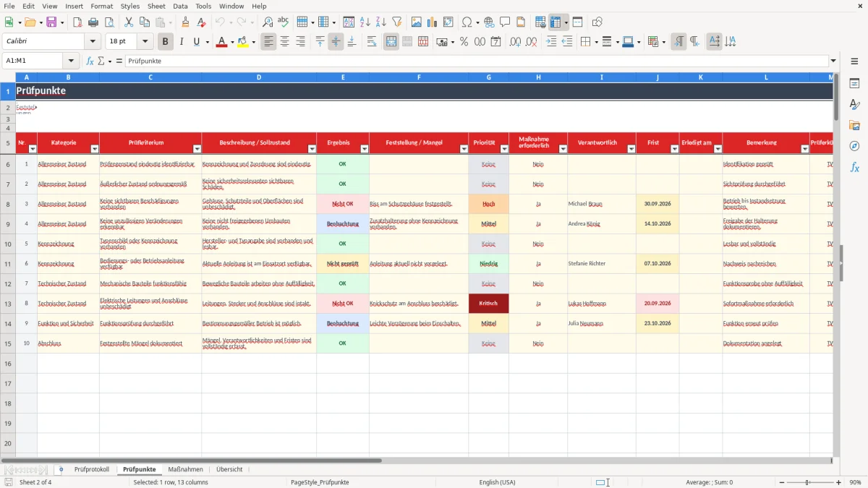This screenshot has height=488, width=868.
Task: Open the sidebar Styles panel icon
Action: (x=854, y=104)
